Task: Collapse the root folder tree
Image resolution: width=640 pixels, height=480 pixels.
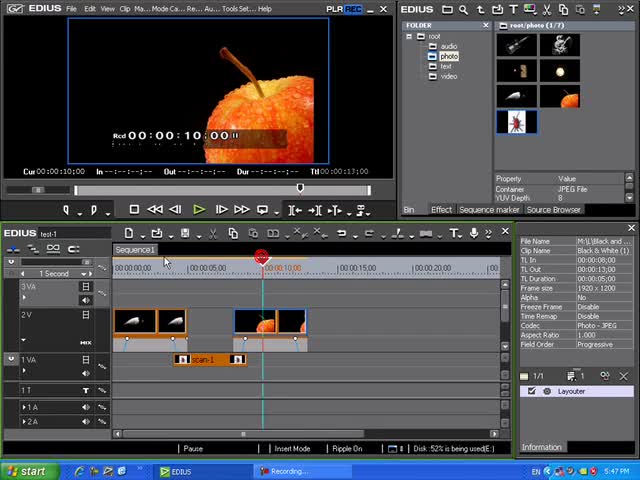Action: pyautogui.click(x=409, y=37)
